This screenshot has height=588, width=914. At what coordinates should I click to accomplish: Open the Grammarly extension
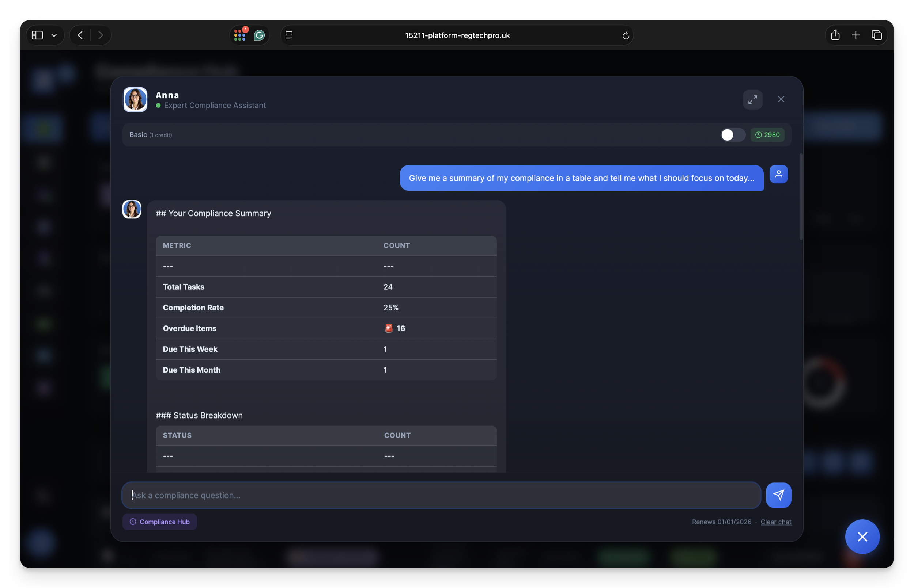point(260,35)
